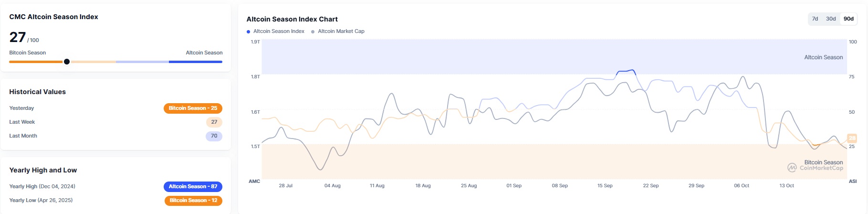Click the 15 Sep date on timeline

(x=605, y=186)
